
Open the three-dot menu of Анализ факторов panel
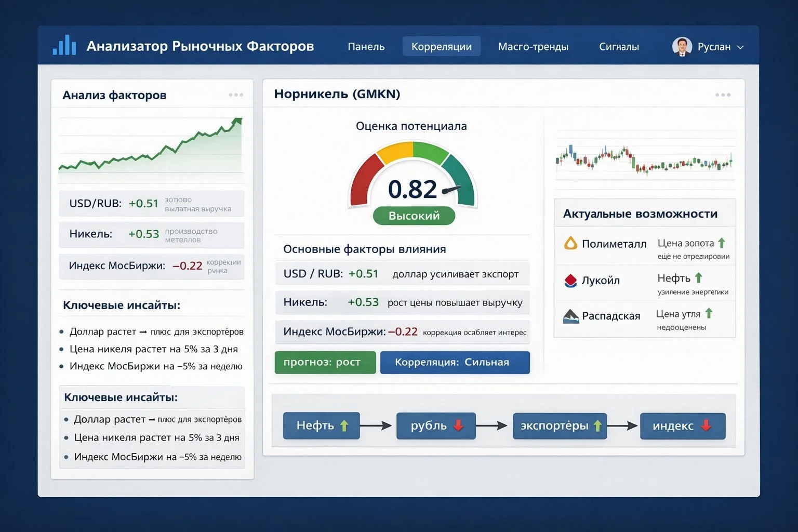pos(236,95)
